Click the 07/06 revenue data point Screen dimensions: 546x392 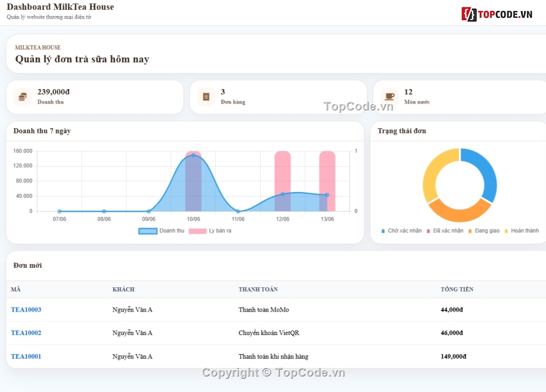click(x=60, y=212)
